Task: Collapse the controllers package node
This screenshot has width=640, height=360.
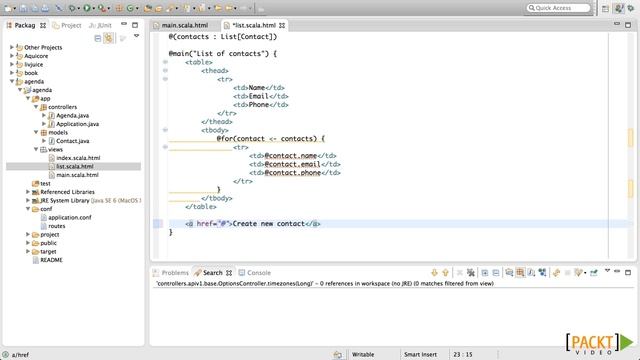Action: point(36,107)
